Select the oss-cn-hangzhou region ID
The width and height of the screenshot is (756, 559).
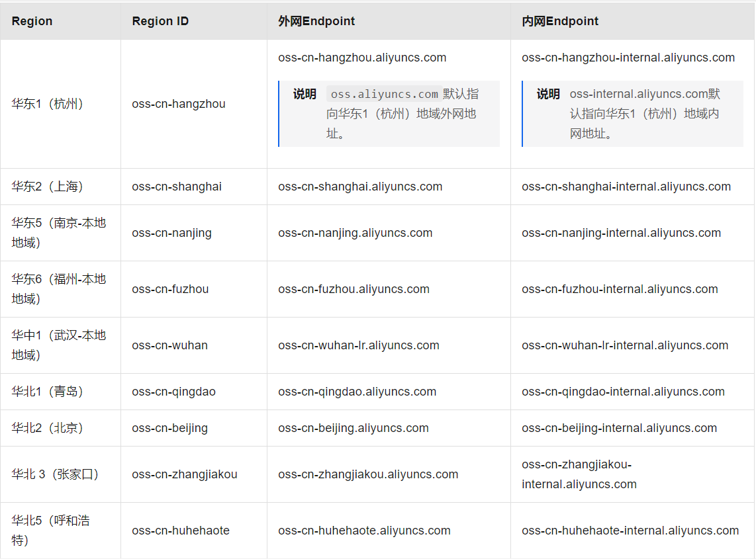(178, 104)
